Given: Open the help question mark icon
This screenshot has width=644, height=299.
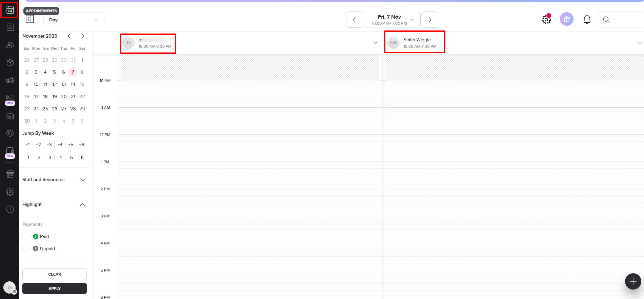Looking at the screenshot, I should pyautogui.click(x=10, y=209).
